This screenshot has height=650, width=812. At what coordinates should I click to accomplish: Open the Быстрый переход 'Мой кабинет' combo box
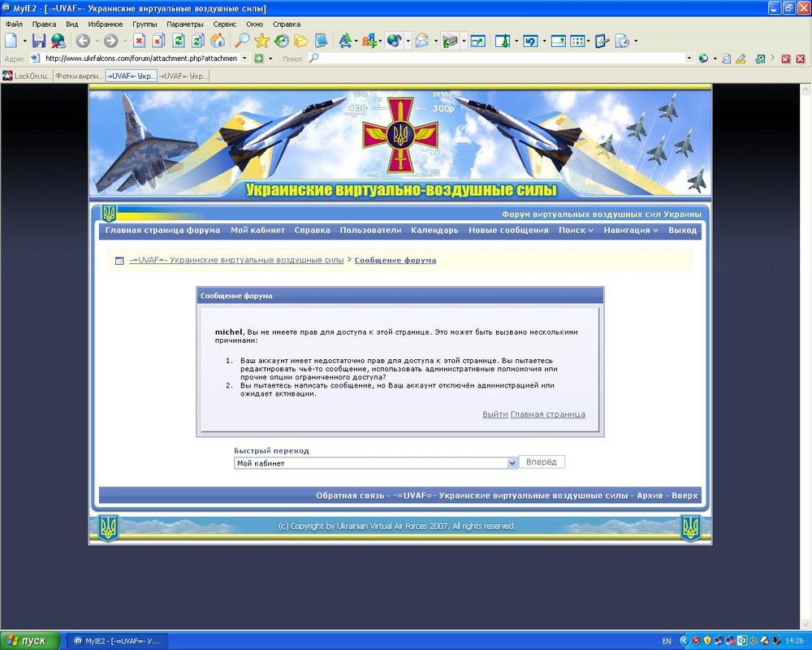[375, 463]
